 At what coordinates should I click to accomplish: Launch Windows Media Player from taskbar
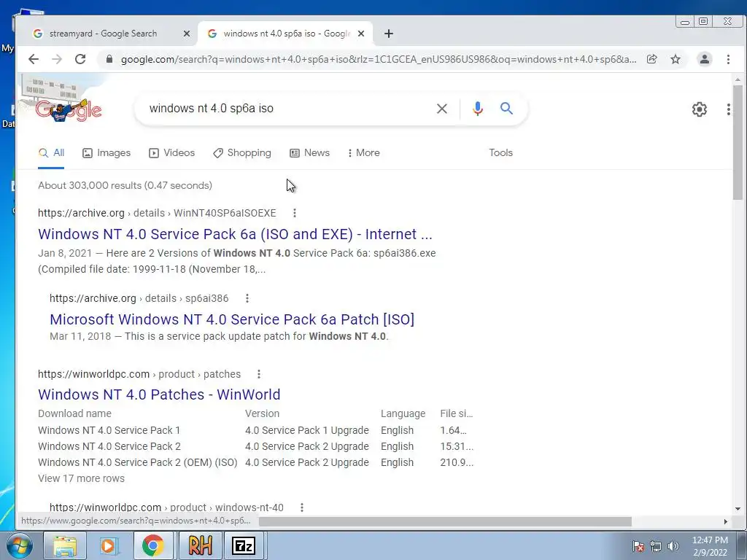pos(109,545)
